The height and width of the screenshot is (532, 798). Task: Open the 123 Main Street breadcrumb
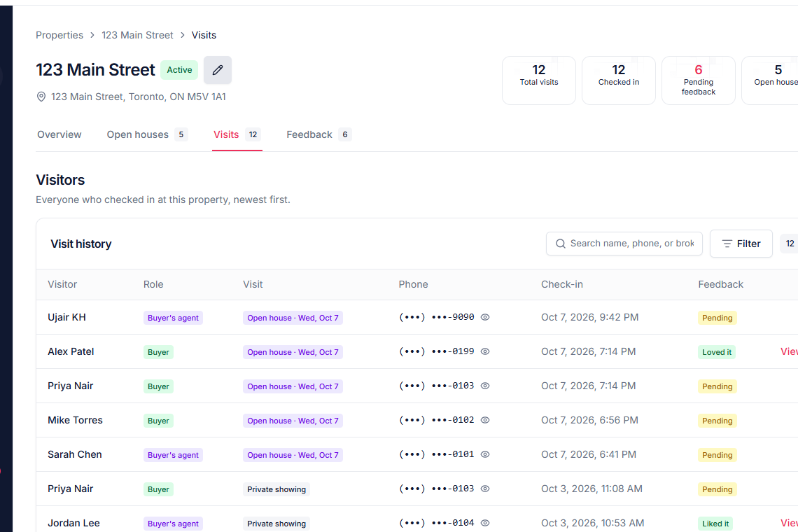(137, 35)
